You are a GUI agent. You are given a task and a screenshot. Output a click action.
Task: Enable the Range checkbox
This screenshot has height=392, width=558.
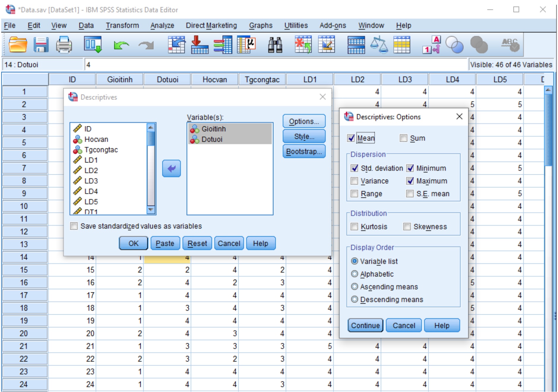pyautogui.click(x=354, y=194)
